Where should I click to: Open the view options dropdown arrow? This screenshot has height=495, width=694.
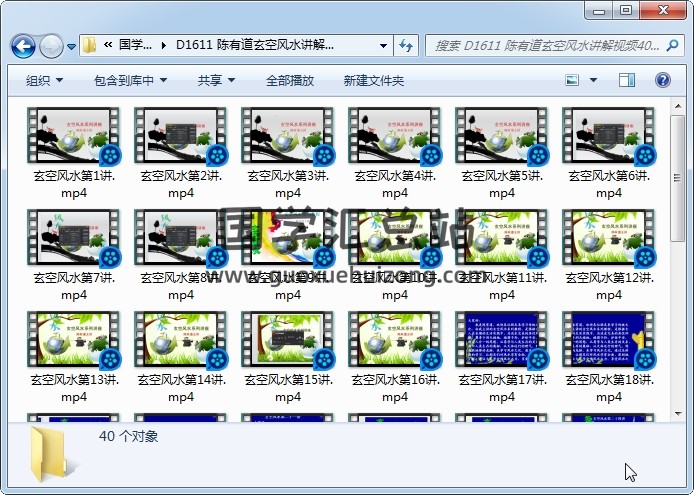click(x=593, y=81)
